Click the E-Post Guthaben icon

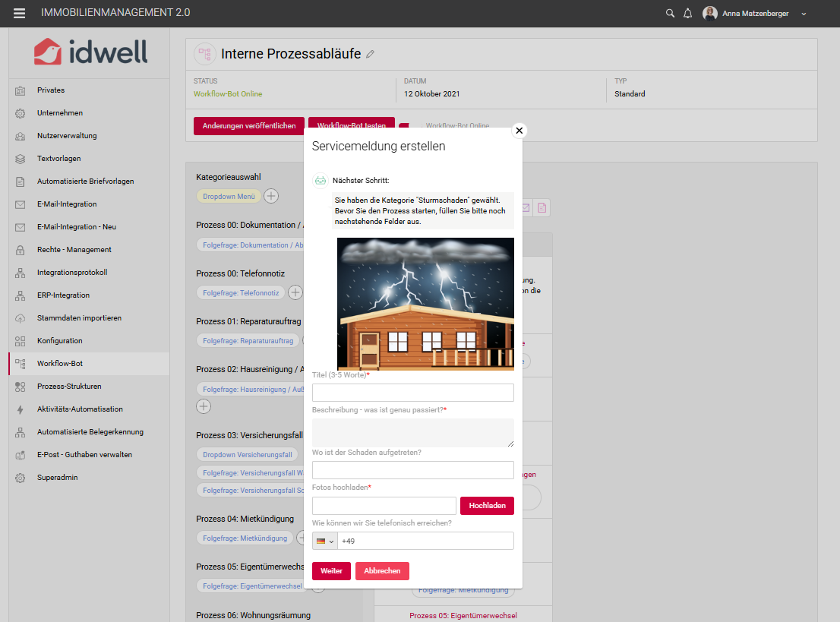[21, 455]
